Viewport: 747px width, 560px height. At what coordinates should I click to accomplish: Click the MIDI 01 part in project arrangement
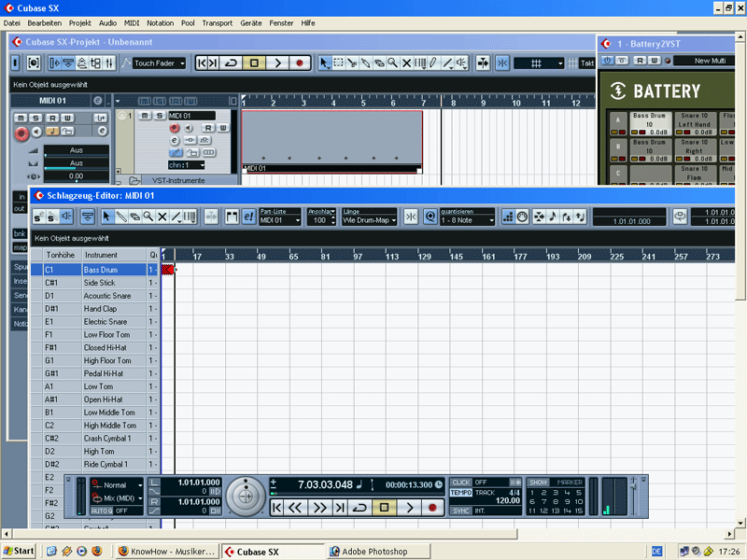click(x=332, y=142)
